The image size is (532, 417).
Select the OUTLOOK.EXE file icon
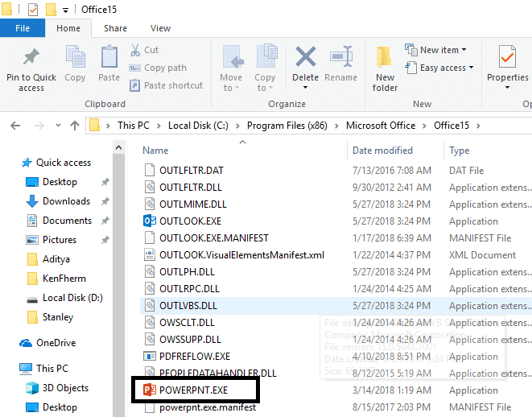click(x=149, y=221)
